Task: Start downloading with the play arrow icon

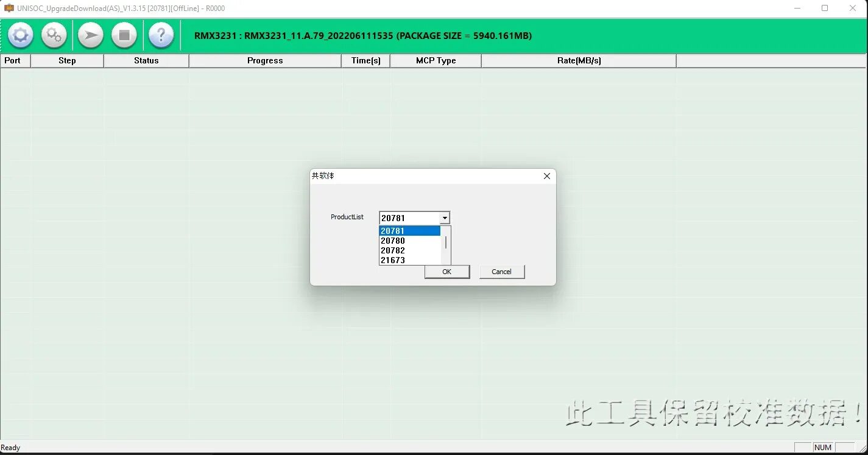Action: coord(91,35)
